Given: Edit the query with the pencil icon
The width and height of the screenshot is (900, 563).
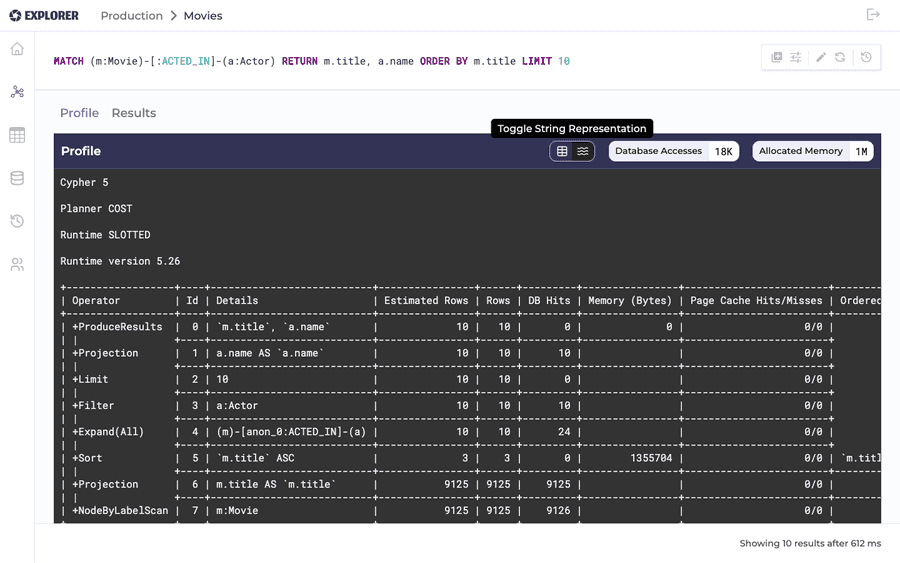Looking at the screenshot, I should (x=821, y=57).
